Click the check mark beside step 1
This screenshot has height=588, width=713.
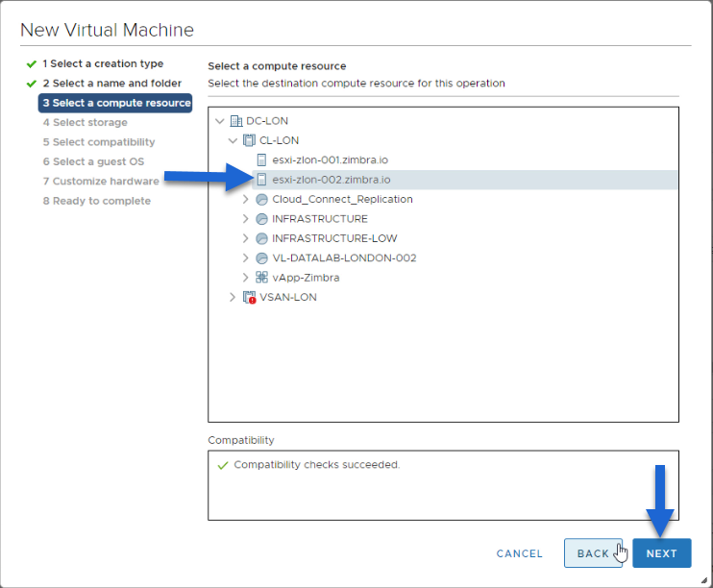(32, 64)
